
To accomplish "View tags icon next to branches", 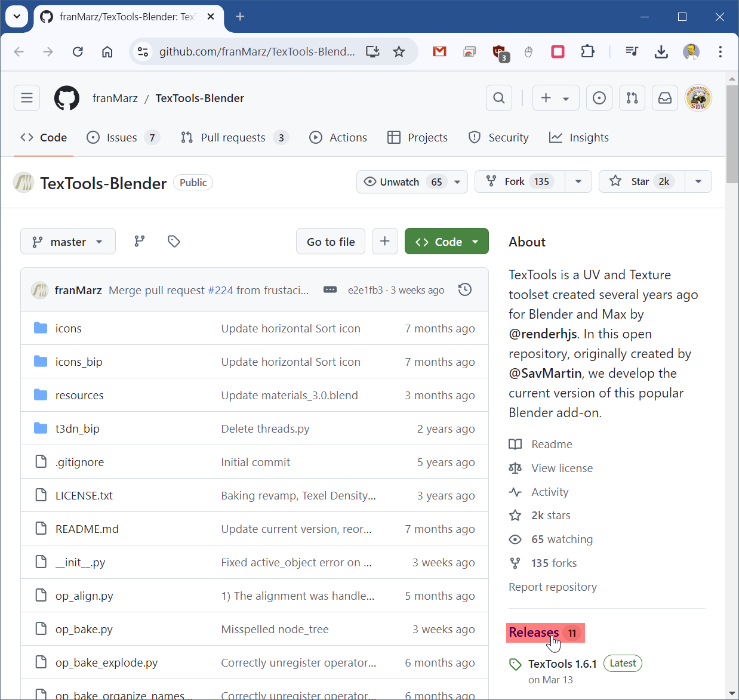I will [x=174, y=241].
